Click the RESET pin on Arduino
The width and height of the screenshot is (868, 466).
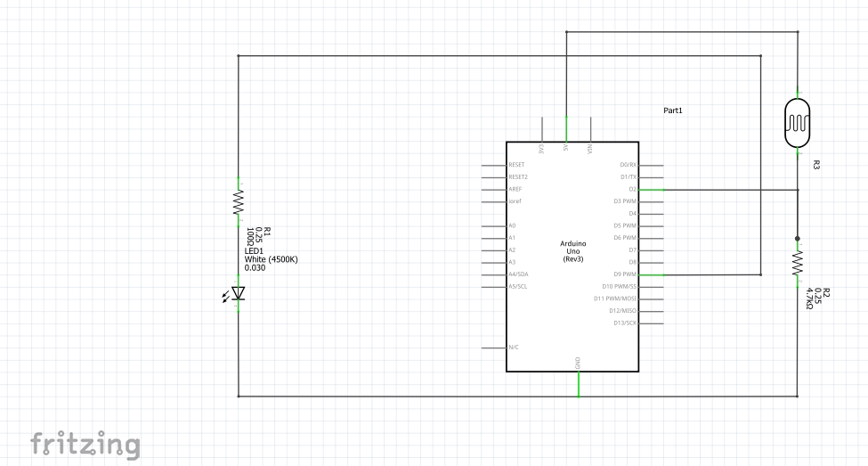click(494, 165)
